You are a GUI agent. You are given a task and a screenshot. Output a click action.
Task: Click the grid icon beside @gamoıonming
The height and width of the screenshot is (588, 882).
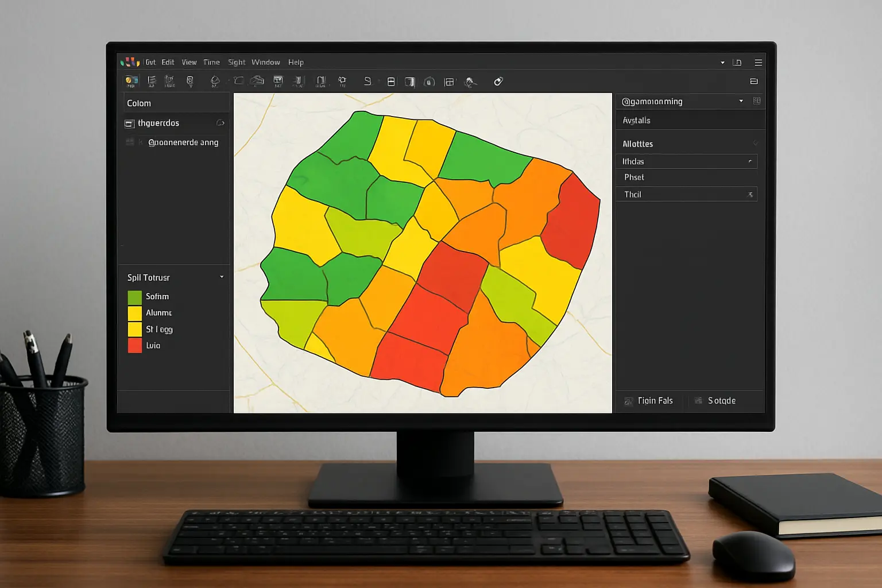click(757, 101)
